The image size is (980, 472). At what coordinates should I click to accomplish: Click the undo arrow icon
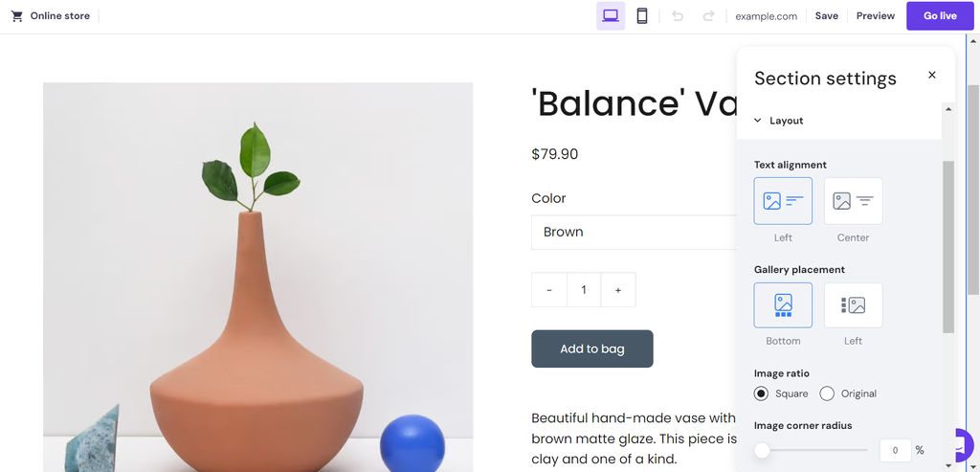678,16
